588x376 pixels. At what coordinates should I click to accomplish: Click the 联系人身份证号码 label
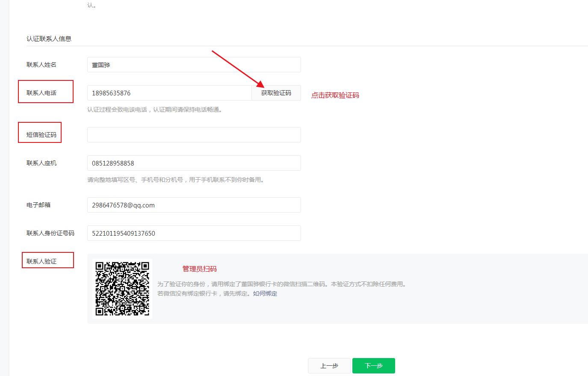coord(50,233)
